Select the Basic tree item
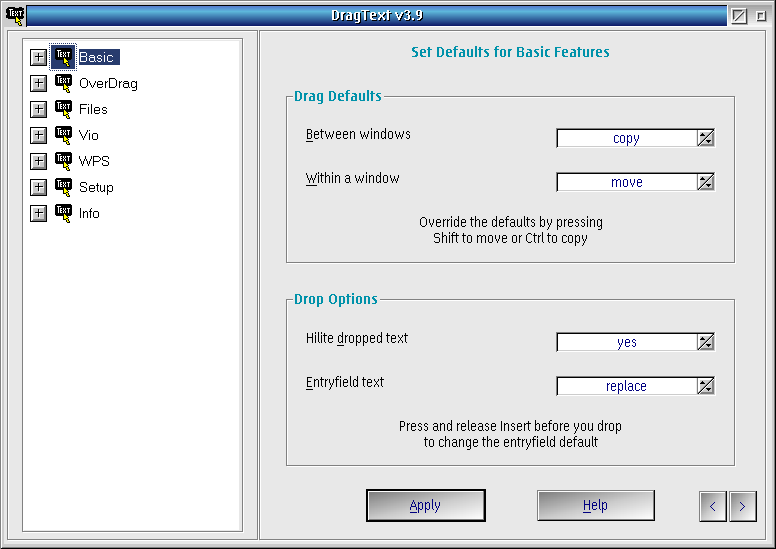Image resolution: width=776 pixels, height=549 pixels. [x=97, y=57]
